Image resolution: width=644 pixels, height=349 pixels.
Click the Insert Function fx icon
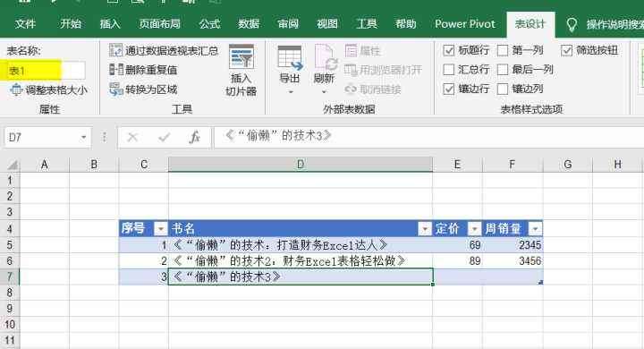coord(194,137)
